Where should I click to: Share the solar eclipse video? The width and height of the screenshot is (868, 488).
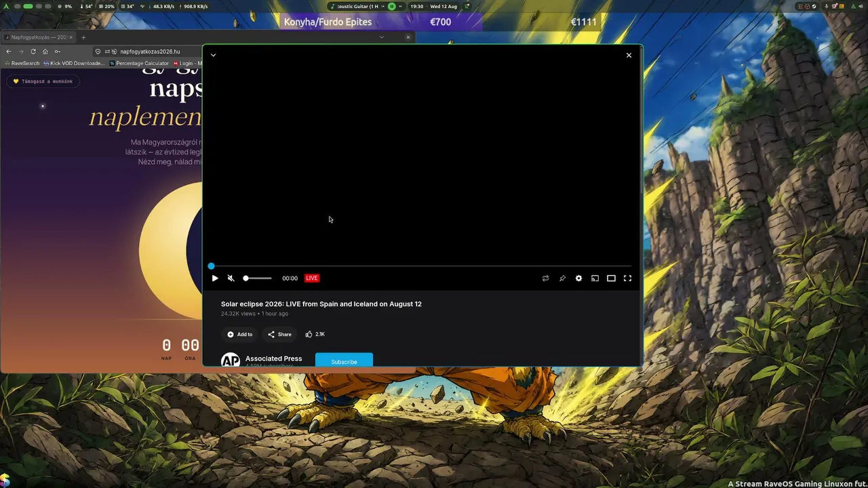click(x=279, y=334)
